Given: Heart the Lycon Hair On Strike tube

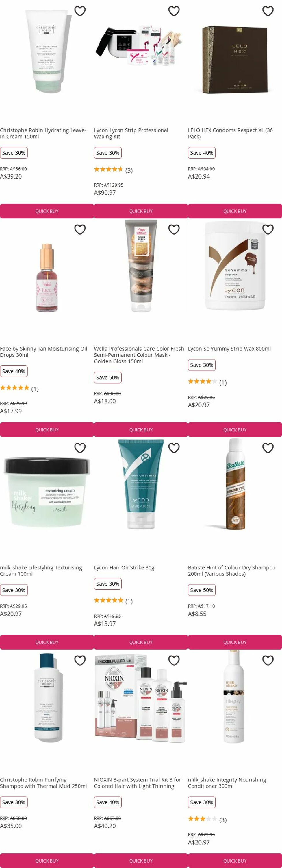Looking at the screenshot, I should point(174,448).
